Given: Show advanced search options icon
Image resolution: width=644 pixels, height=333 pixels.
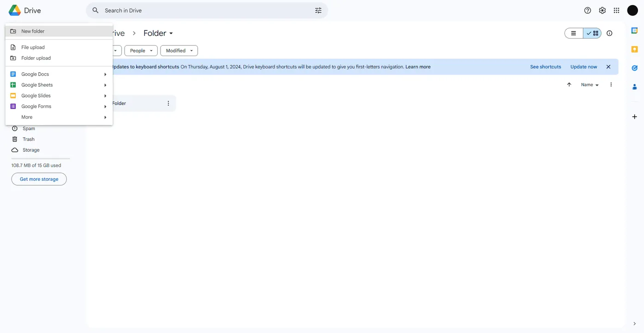Looking at the screenshot, I should 318,10.
